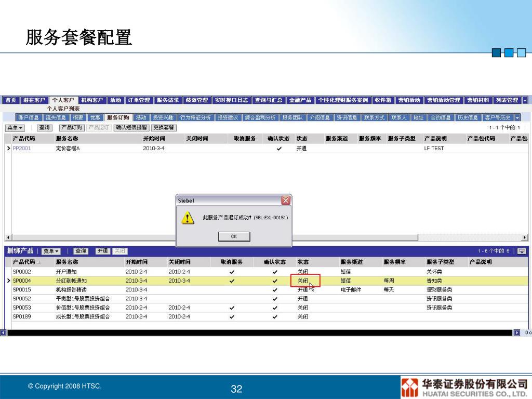Viewport: 532px width, 399px height.
Task: Click the bottom-left scroll arrow below the bundled products
Action: (x=3, y=333)
